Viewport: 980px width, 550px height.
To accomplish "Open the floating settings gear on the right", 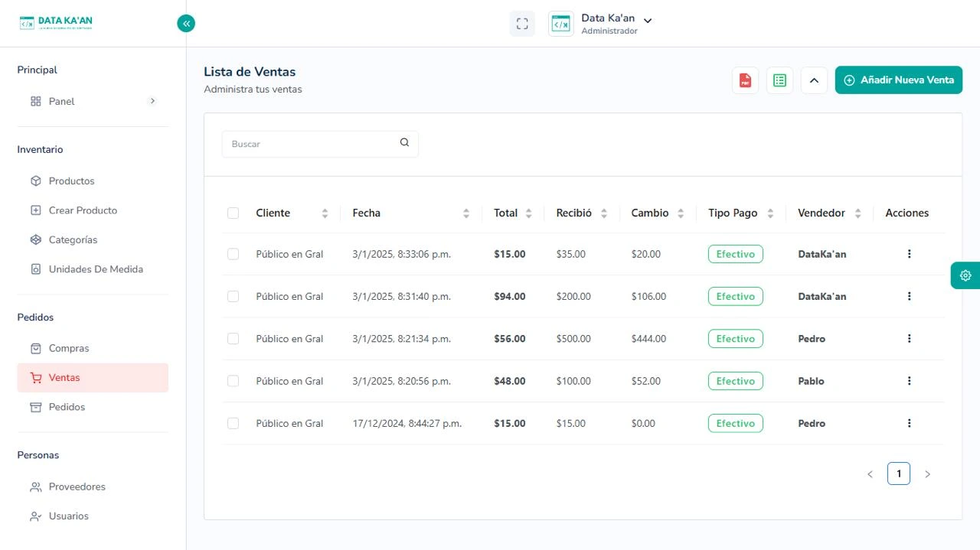I will 965,275.
